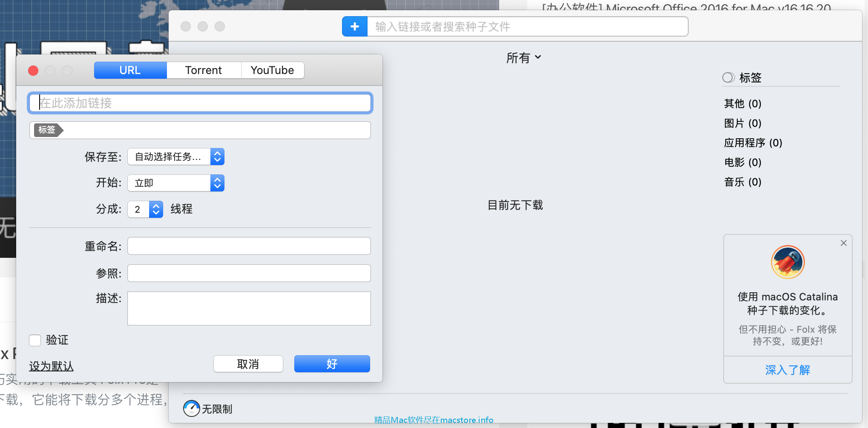The image size is (868, 428).
Task: Enable the 验证 checkbox
Action: pos(35,340)
